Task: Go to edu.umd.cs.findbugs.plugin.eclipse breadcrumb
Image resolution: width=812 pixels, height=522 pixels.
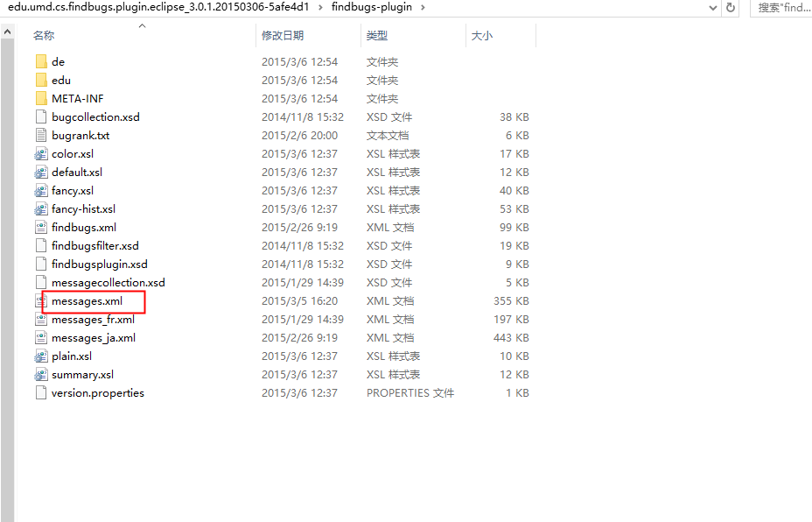Action: pyautogui.click(x=158, y=7)
